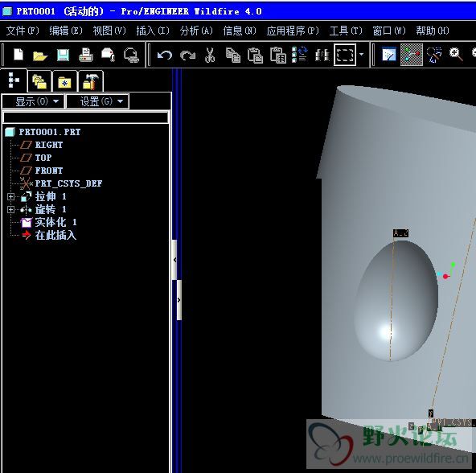Open the 应用程序(P) menu

coord(293,31)
